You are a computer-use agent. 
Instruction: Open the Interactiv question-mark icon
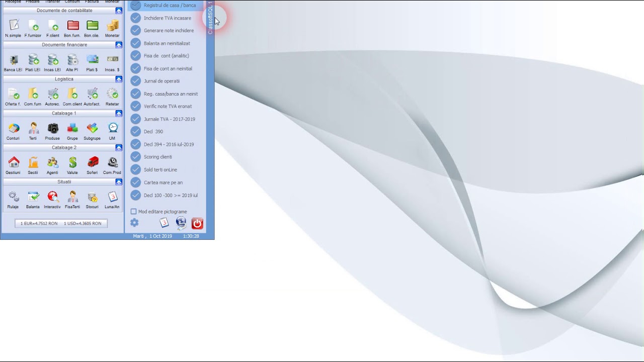pyautogui.click(x=53, y=196)
